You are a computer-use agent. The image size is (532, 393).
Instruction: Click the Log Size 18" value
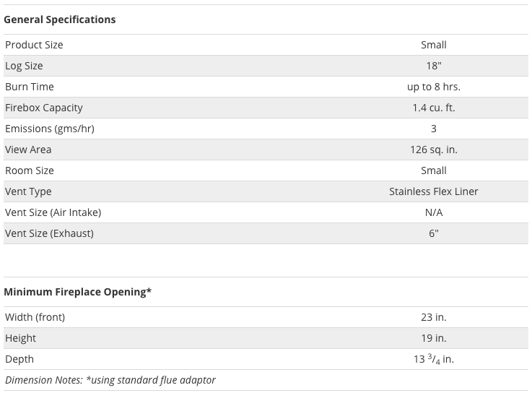433,66
